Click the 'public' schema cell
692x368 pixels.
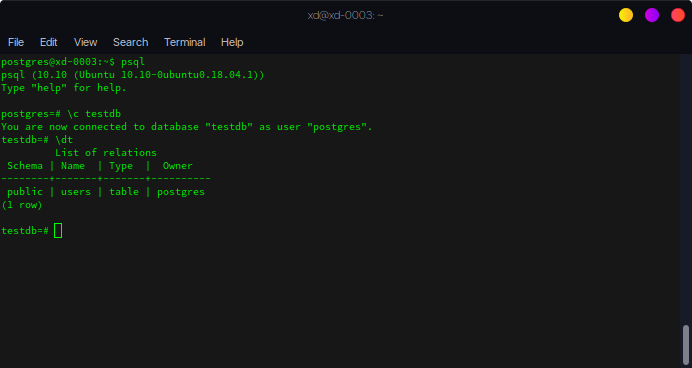25,192
